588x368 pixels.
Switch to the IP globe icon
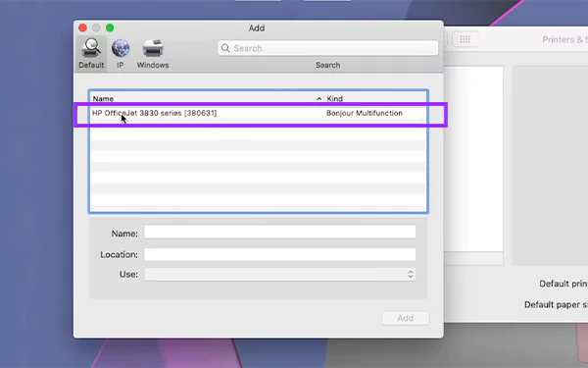point(121,48)
